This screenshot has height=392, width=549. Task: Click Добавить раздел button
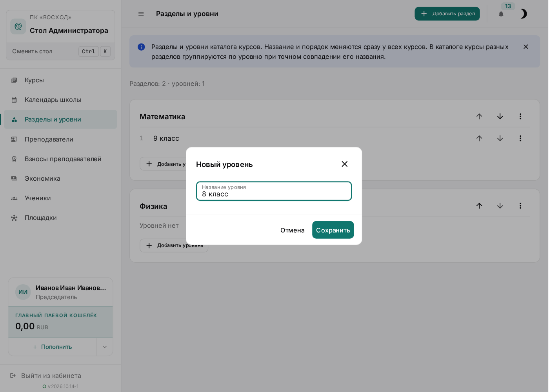click(447, 14)
